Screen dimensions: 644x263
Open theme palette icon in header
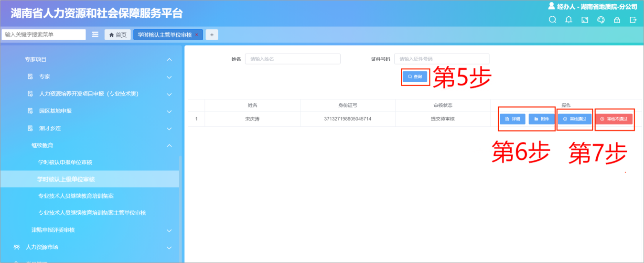tap(601, 20)
